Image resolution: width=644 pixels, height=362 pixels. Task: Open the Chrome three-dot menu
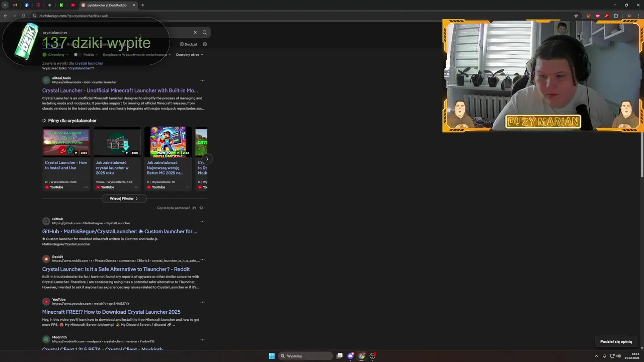(x=638, y=16)
